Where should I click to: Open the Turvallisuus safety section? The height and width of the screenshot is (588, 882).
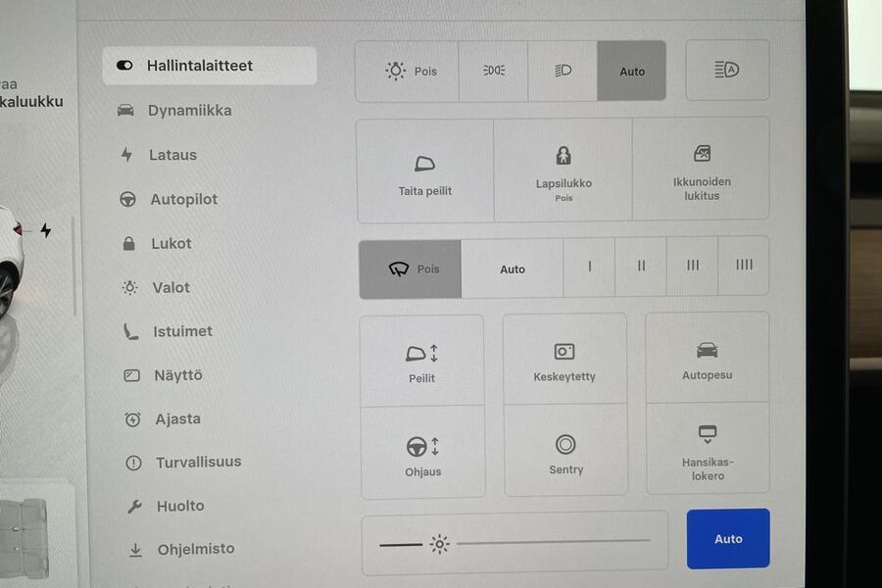point(197,462)
